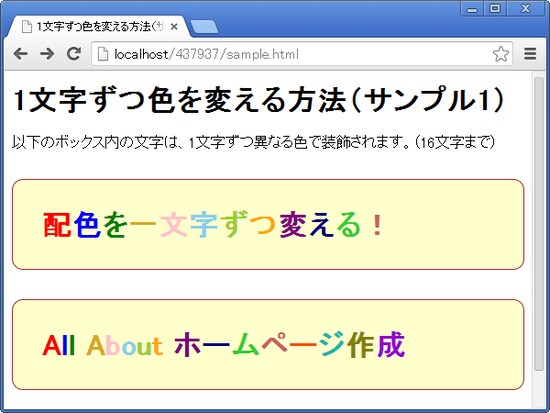The width and height of the screenshot is (550, 413).
Task: Select the tab titled 1文字ずつ色を変える方法
Action: 98,27
